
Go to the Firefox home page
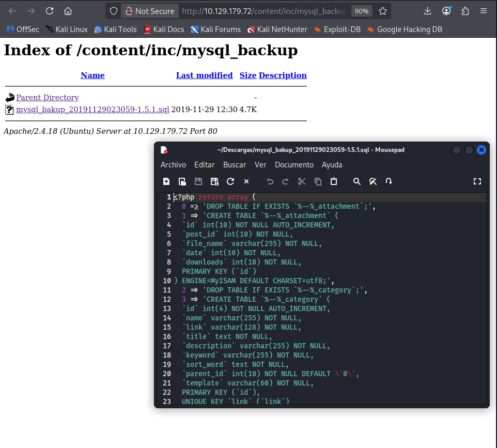point(68,11)
